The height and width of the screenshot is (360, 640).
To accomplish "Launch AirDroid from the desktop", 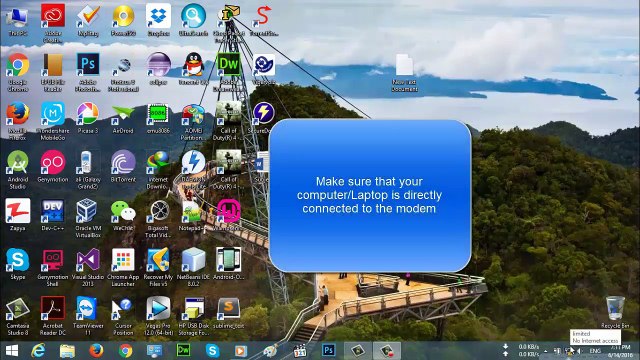I will (x=123, y=118).
